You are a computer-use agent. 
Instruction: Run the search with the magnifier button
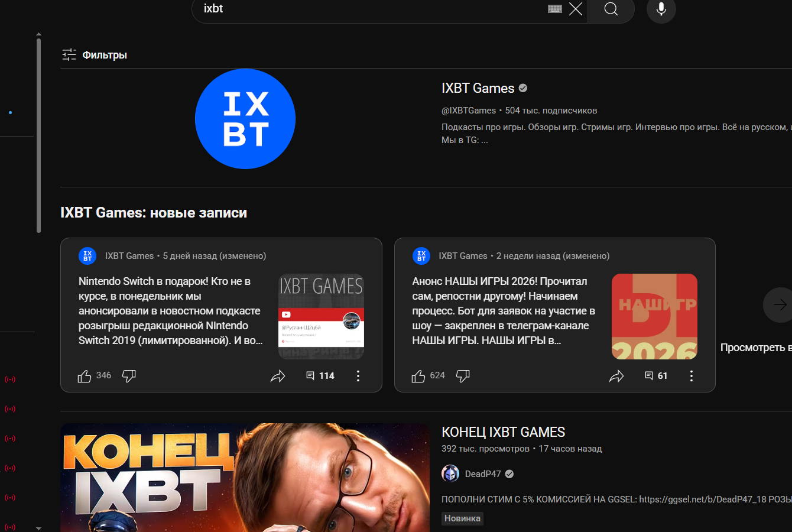(611, 9)
